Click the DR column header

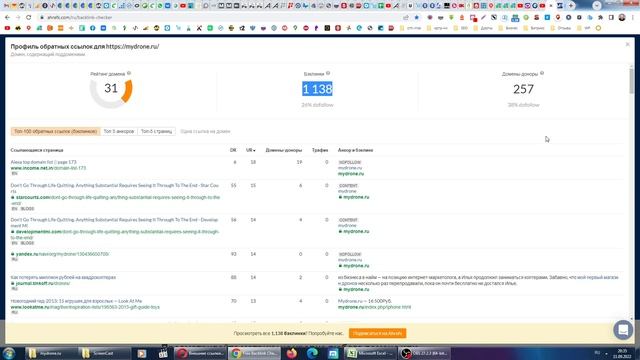tap(233, 150)
